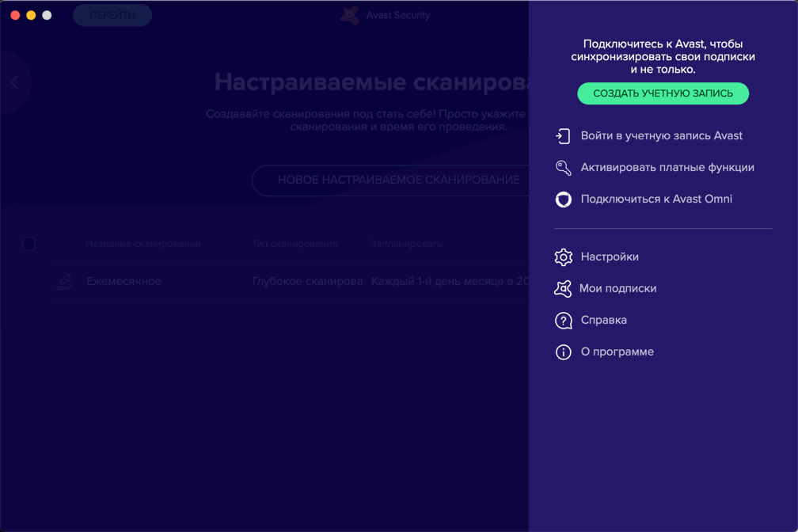Screen dimensions: 798x532
Task: Click the 'Каждый 1-й день месяца' schedule cell
Action: [x=450, y=282]
